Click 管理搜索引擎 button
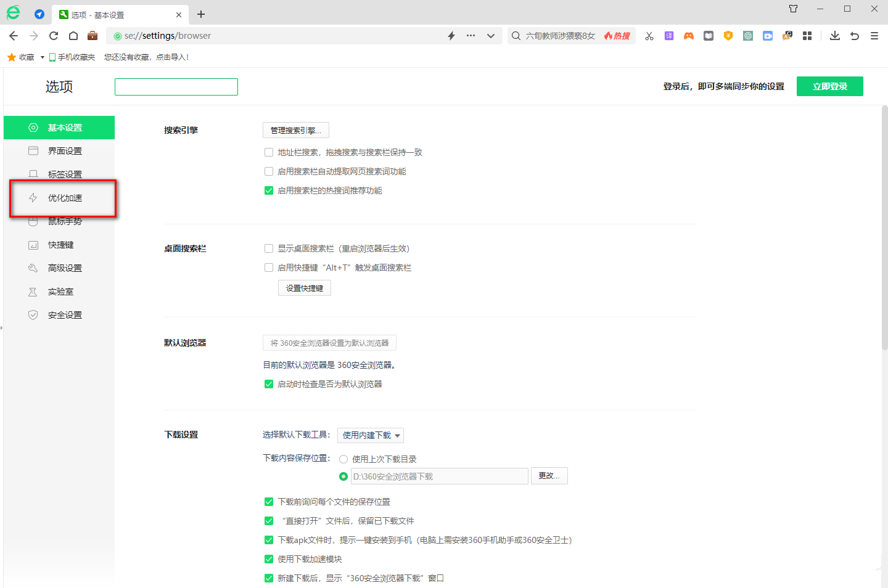Screen dimensions: 888x588 (x=296, y=130)
